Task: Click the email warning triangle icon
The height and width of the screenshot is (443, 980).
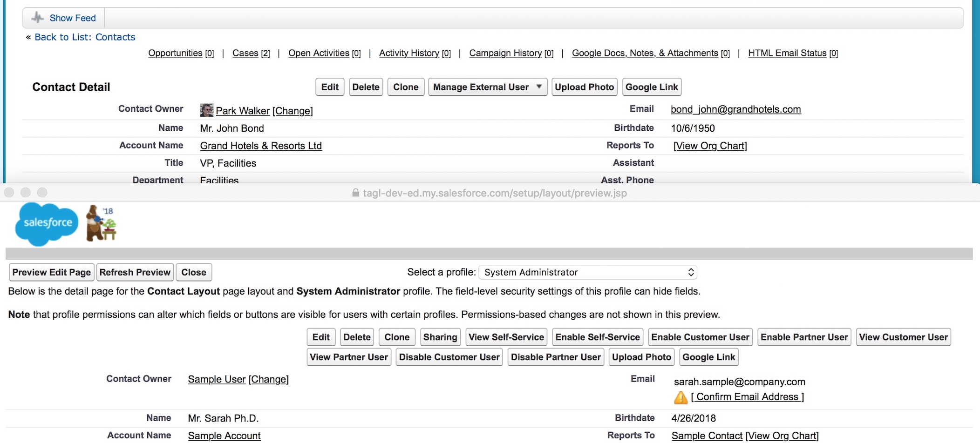Action: [x=681, y=397]
